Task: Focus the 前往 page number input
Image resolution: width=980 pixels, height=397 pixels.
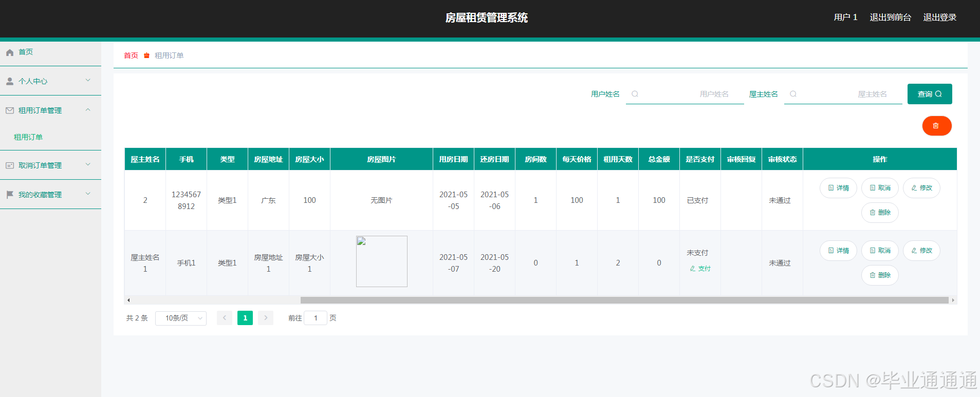Action: (x=316, y=318)
